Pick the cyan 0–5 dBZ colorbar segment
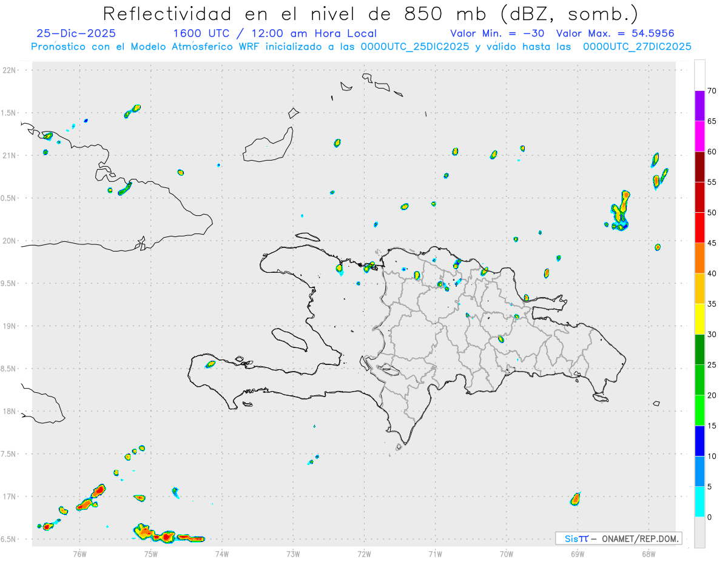The height and width of the screenshot is (562, 728). click(x=699, y=502)
